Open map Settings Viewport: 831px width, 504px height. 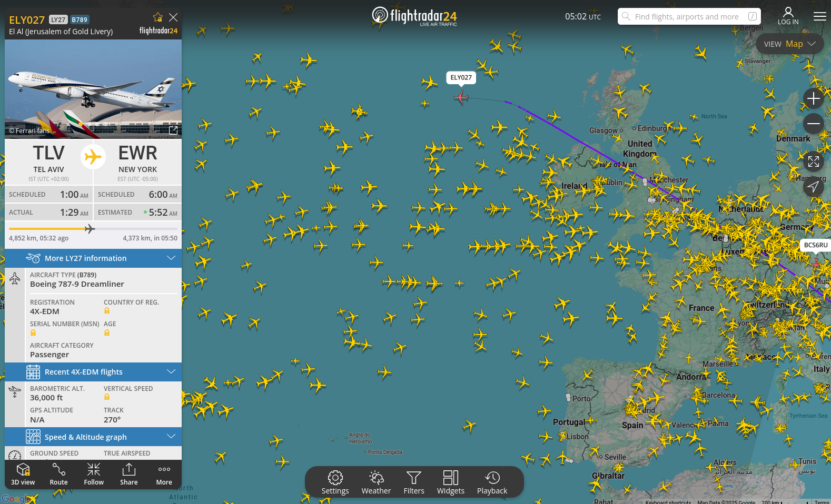335,482
